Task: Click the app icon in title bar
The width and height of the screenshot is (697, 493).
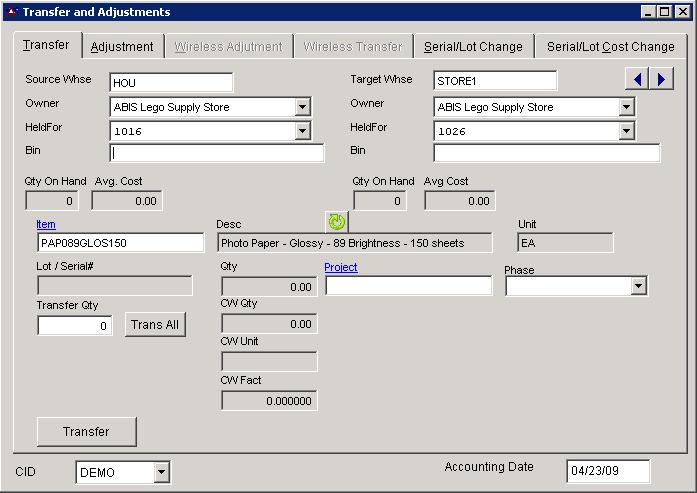Action: (11, 12)
